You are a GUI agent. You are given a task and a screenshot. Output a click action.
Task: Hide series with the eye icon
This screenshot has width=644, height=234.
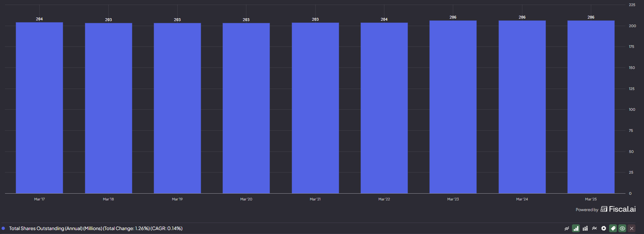pyautogui.click(x=622, y=228)
